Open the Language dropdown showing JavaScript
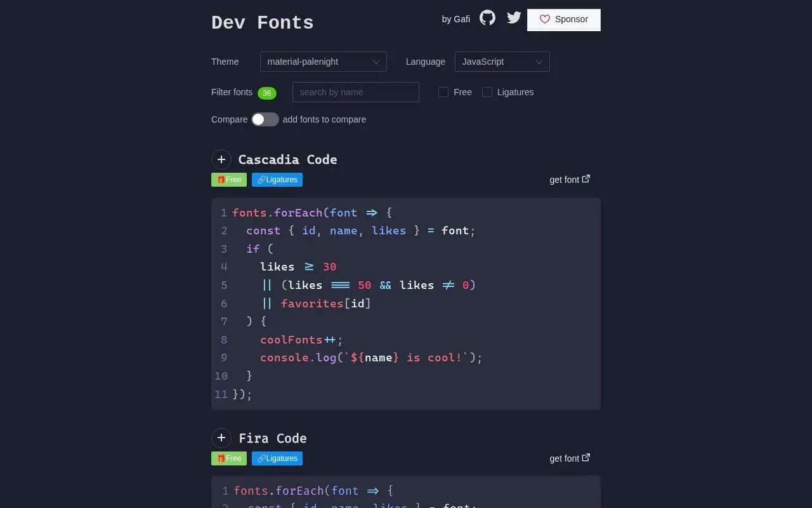The image size is (812, 508). coord(502,62)
